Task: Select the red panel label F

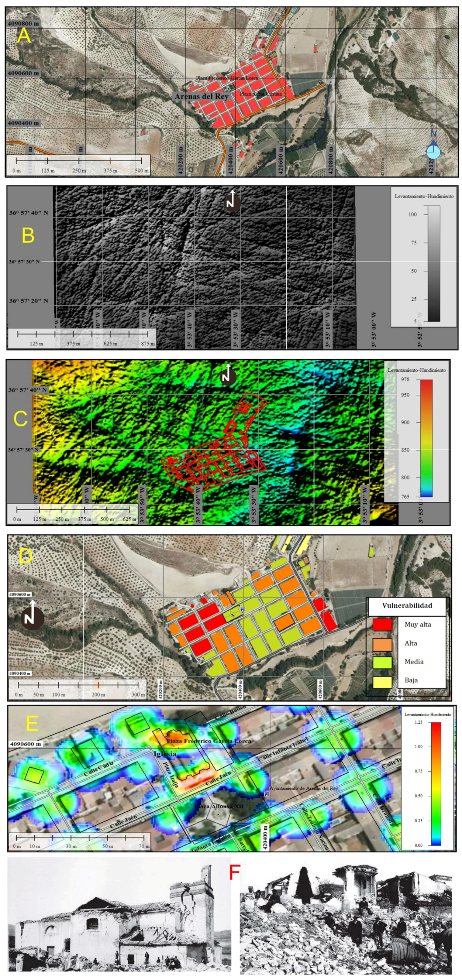Action: click(x=235, y=872)
